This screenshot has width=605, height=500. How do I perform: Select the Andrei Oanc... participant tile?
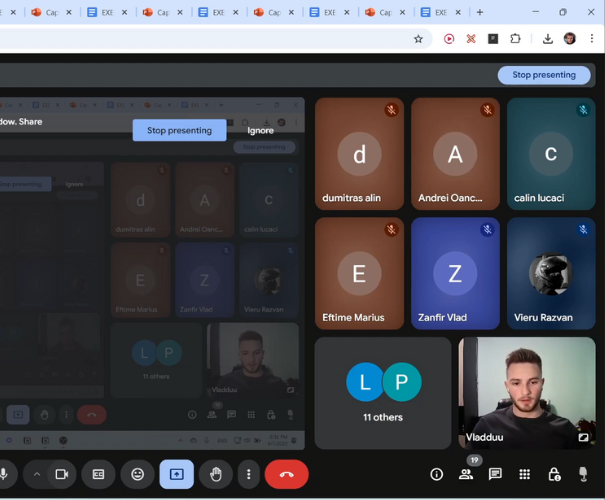pos(455,154)
